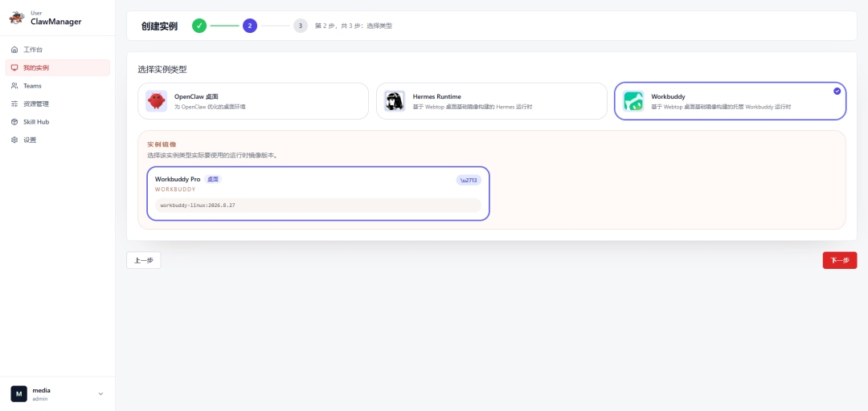This screenshot has height=411, width=868.
Task: Click the selected checkmark on Workbuddy card
Action: tap(837, 92)
